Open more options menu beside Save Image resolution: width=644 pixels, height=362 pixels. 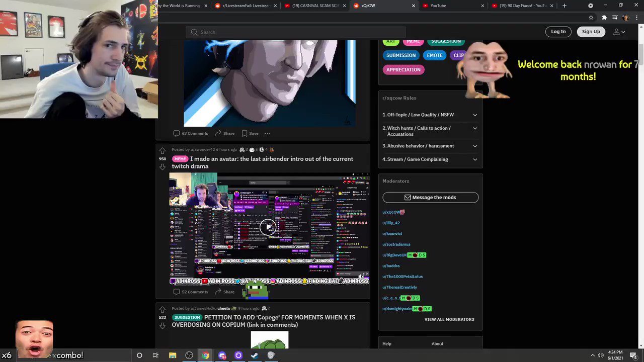pos(267,133)
